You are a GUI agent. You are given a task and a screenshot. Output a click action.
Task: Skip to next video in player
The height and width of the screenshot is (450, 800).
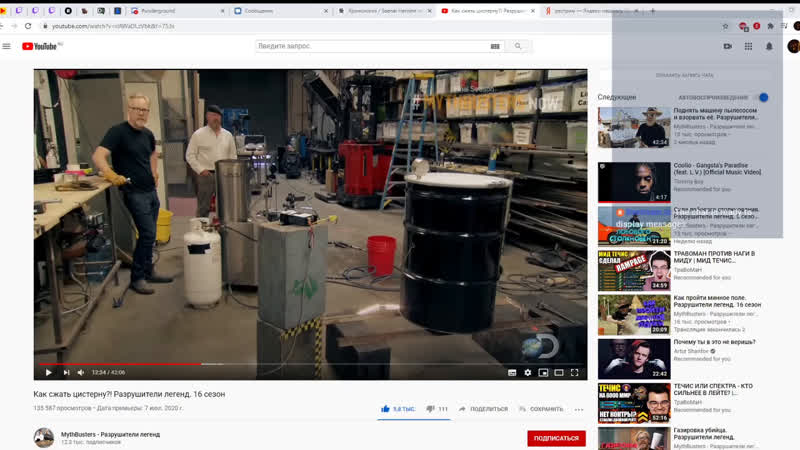(66, 372)
